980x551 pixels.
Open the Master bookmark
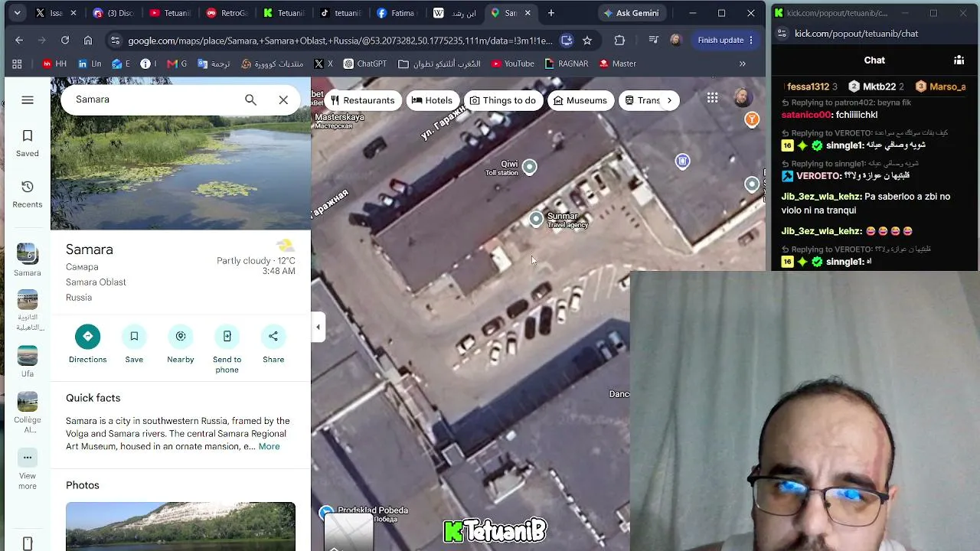[617, 64]
